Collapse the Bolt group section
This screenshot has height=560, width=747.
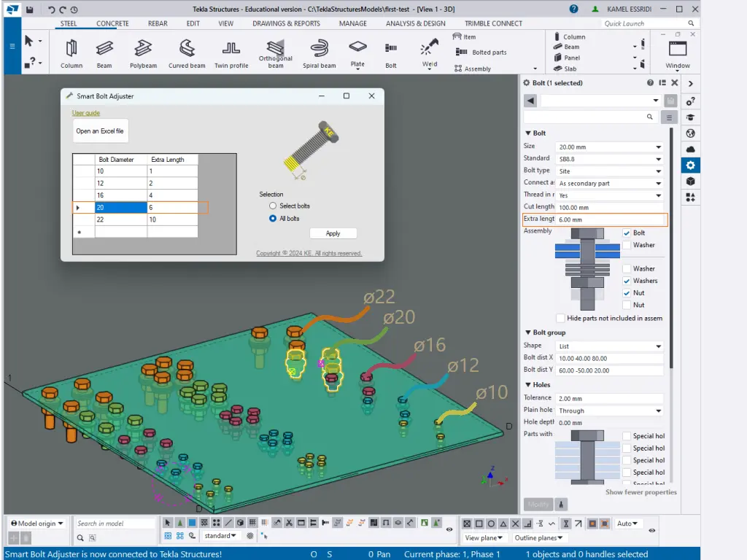click(x=528, y=332)
